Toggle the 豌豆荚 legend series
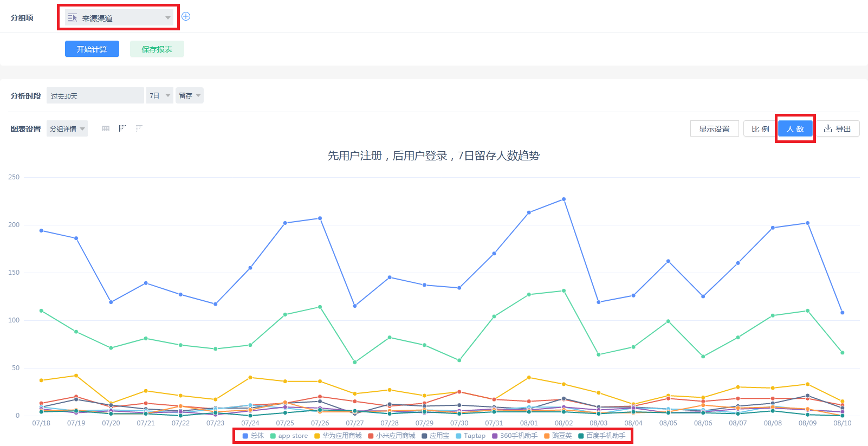Image resolution: width=868 pixels, height=446 pixels. pos(558,436)
